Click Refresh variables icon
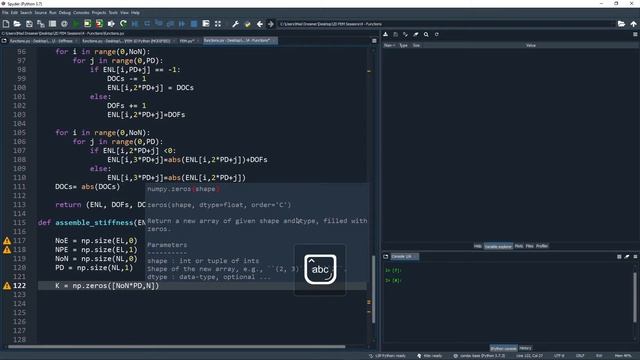This screenshot has height=360, width=640. (x=437, y=35)
